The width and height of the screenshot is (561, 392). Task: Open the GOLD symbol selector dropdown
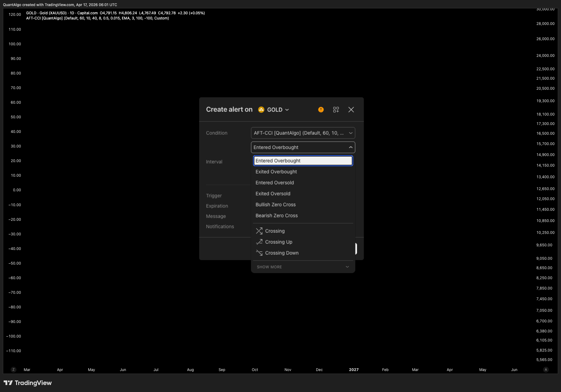pos(274,109)
